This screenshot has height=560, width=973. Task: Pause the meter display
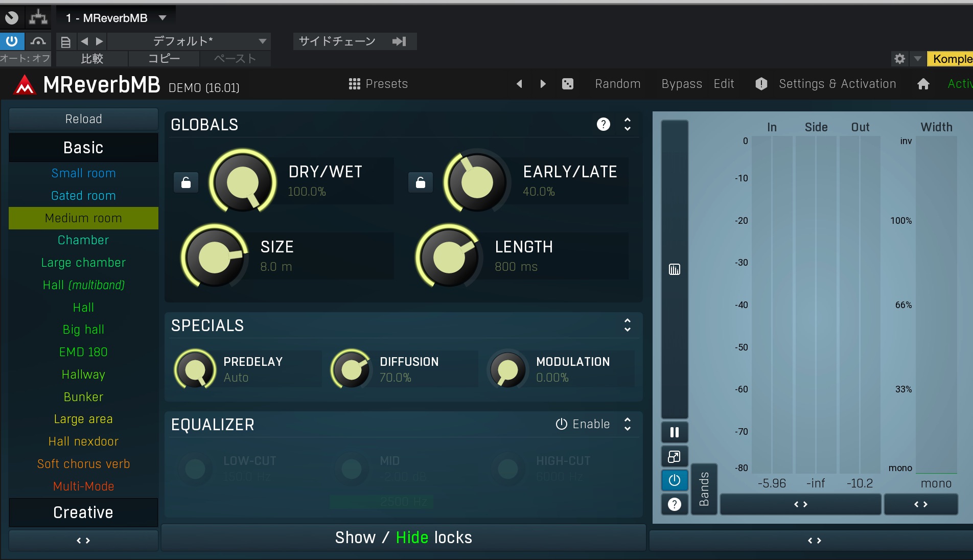pos(674,432)
